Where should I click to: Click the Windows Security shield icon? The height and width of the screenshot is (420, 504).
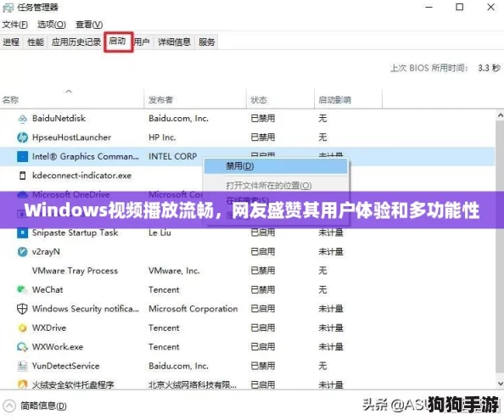(x=22, y=309)
